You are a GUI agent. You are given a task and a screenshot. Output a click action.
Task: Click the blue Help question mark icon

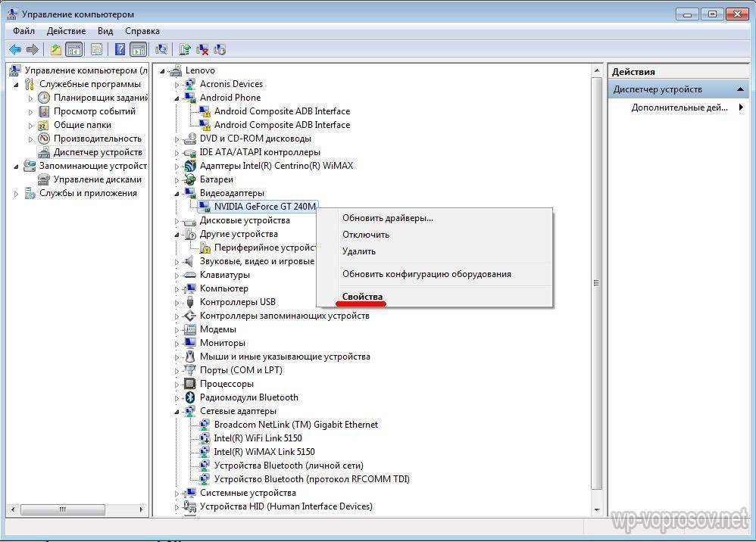pyautogui.click(x=120, y=50)
